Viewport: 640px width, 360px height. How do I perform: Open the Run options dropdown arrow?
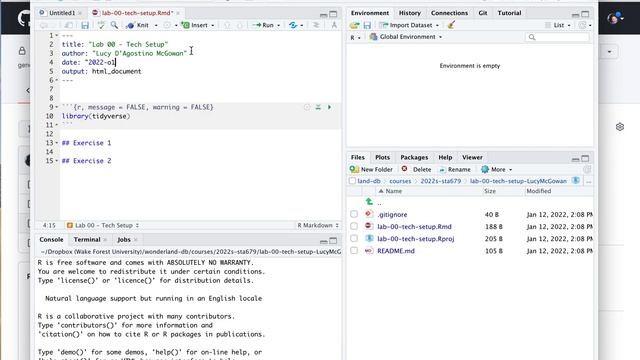point(279,25)
